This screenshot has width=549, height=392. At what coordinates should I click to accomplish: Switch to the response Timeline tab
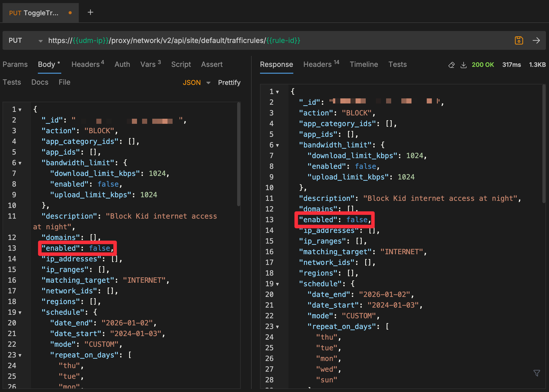(x=363, y=64)
